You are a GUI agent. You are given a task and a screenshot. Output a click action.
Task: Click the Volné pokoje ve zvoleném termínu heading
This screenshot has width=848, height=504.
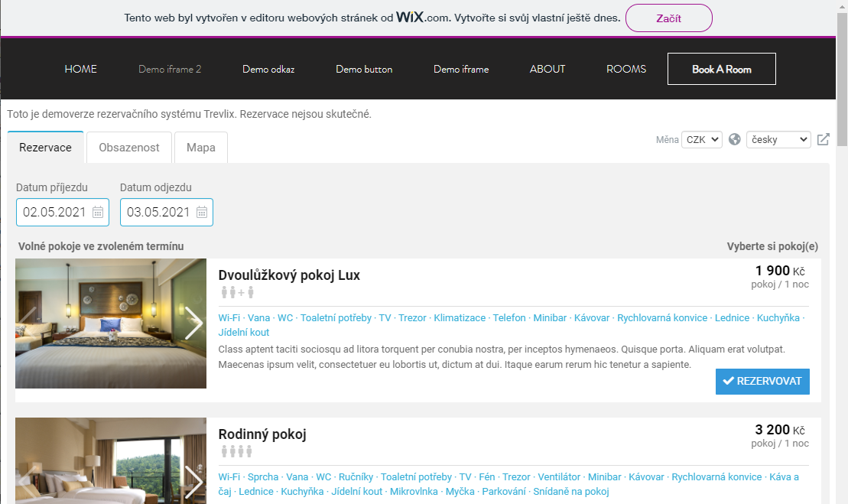[101, 246]
